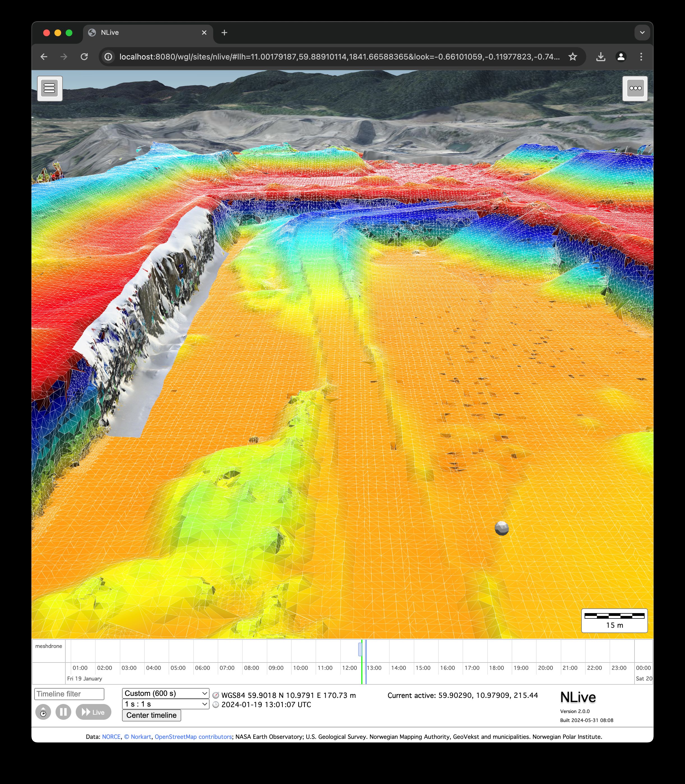
Task: Open a new browser tab
Action: point(224,33)
